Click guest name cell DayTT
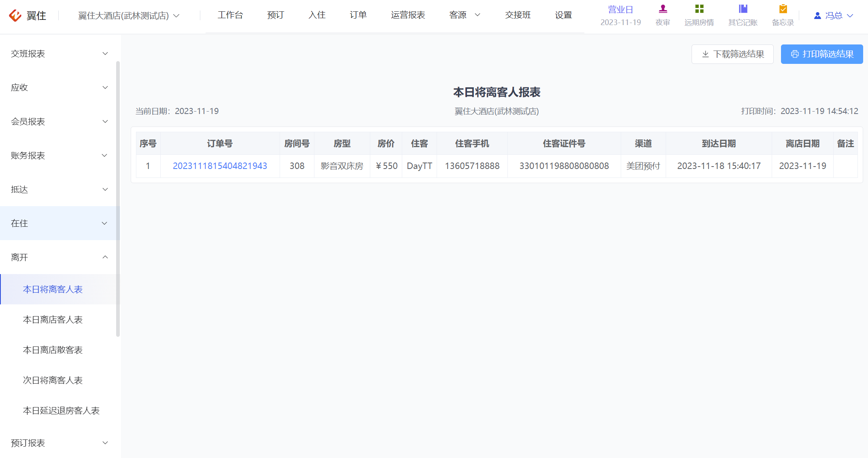 coord(419,166)
